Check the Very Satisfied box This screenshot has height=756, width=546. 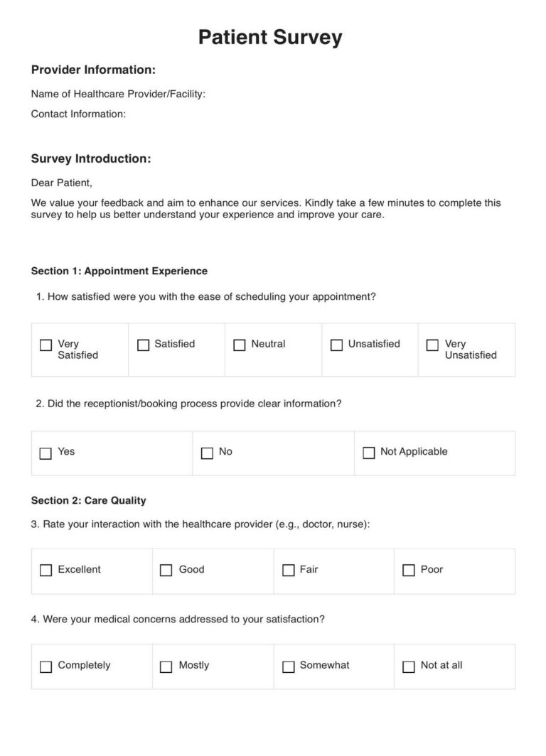coord(45,345)
